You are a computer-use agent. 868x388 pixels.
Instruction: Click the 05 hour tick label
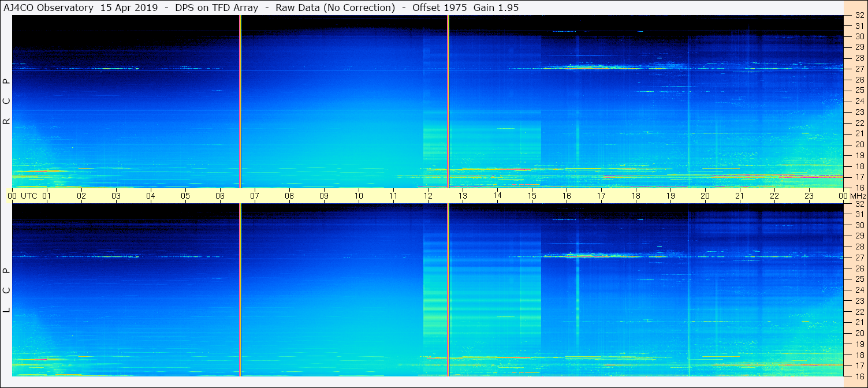[x=185, y=196]
